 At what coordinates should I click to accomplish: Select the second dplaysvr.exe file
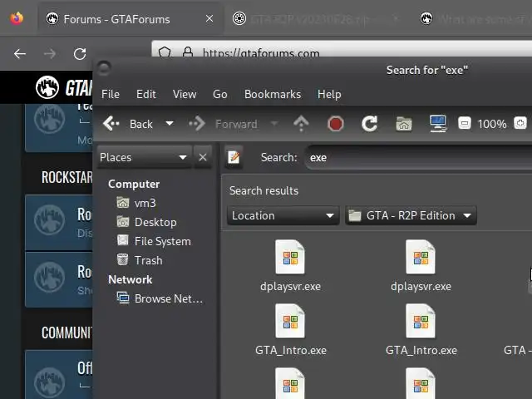pos(421,266)
